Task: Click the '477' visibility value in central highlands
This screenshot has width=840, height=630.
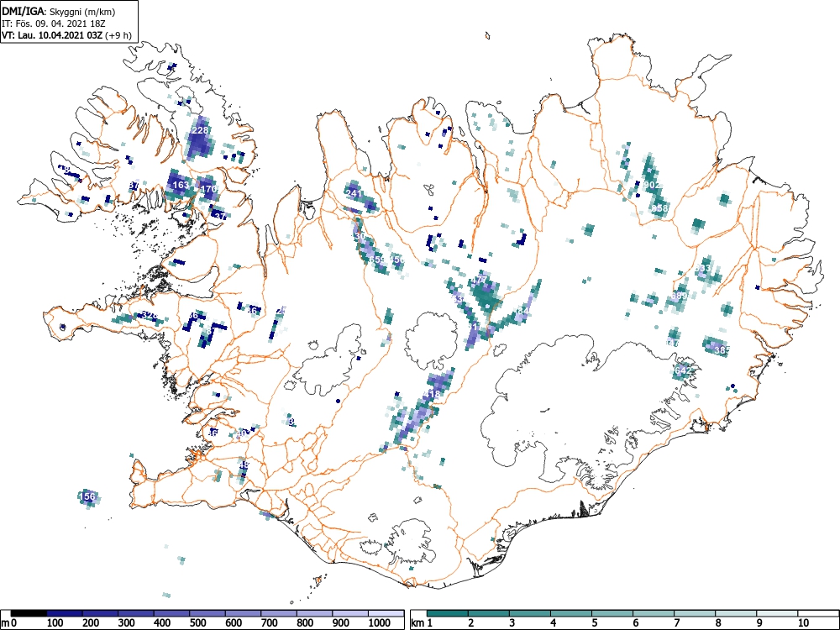Action: click(479, 281)
